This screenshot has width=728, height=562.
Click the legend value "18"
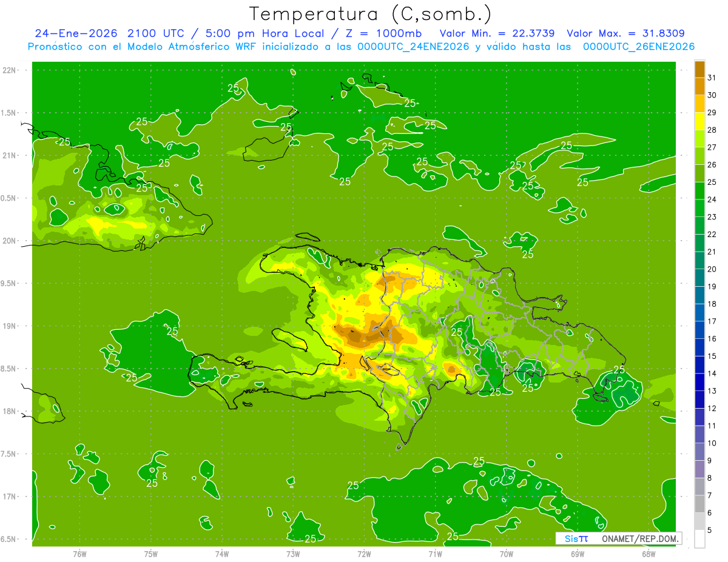click(x=712, y=304)
